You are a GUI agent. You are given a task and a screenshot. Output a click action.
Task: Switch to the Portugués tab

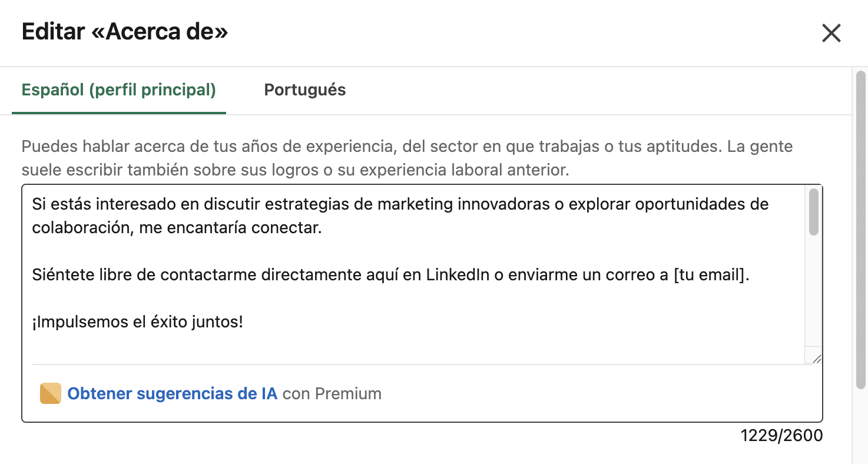(x=304, y=90)
